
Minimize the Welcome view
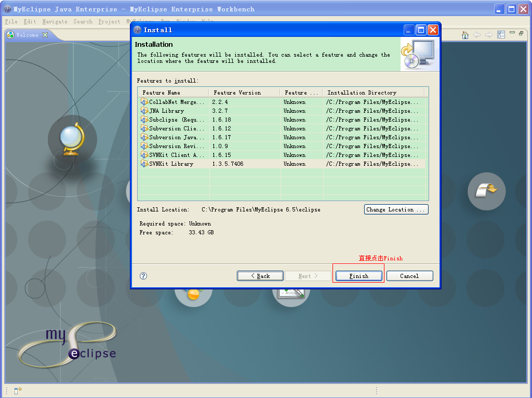pos(512,33)
